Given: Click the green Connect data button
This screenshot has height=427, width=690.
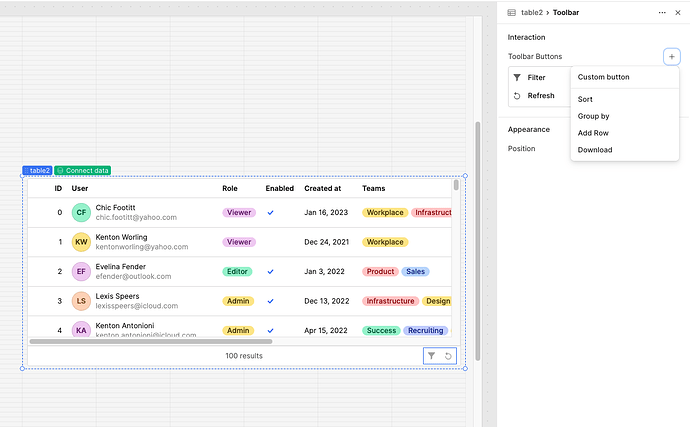Looking at the screenshot, I should pos(83,171).
